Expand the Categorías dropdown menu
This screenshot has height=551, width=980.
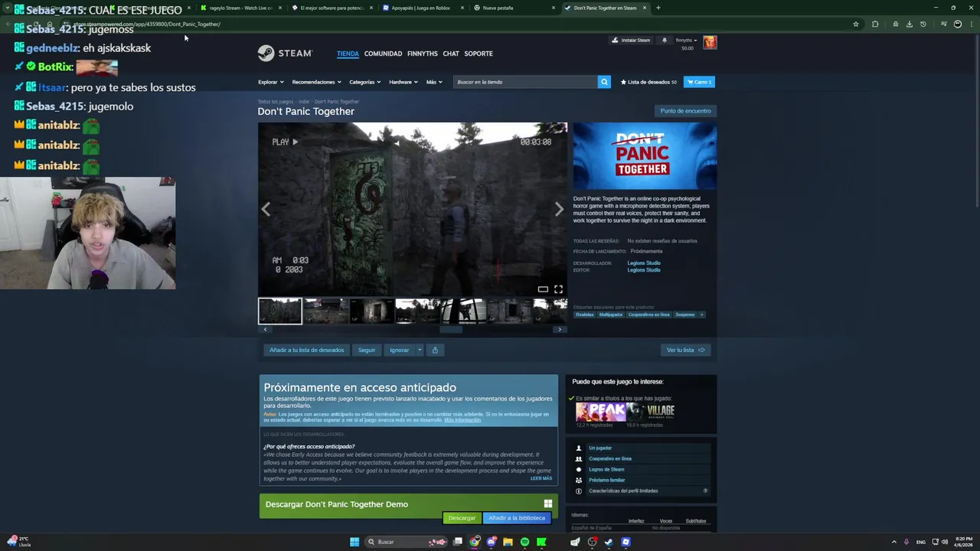pyautogui.click(x=364, y=82)
